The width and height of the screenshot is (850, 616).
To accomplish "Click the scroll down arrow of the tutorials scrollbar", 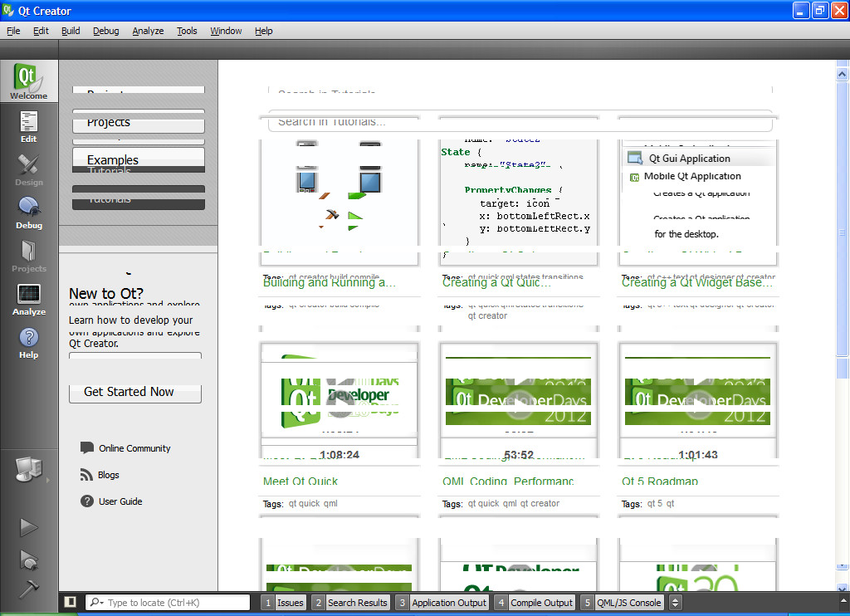I will (842, 588).
